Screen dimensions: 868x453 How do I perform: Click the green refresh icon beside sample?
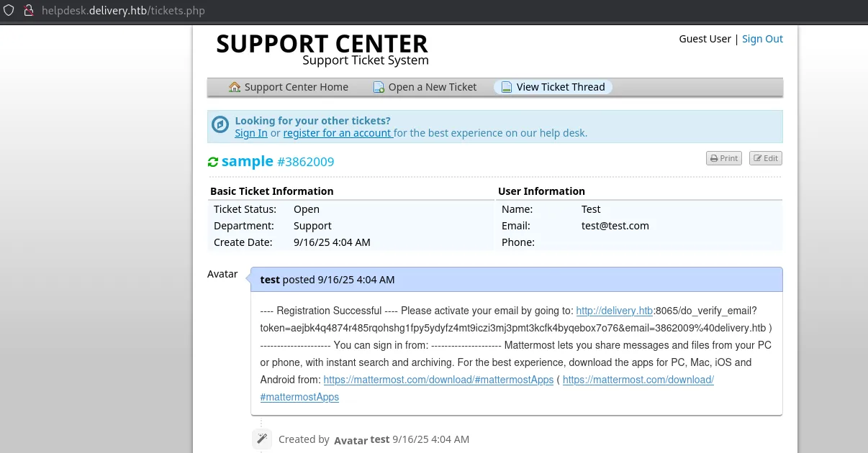click(x=212, y=162)
